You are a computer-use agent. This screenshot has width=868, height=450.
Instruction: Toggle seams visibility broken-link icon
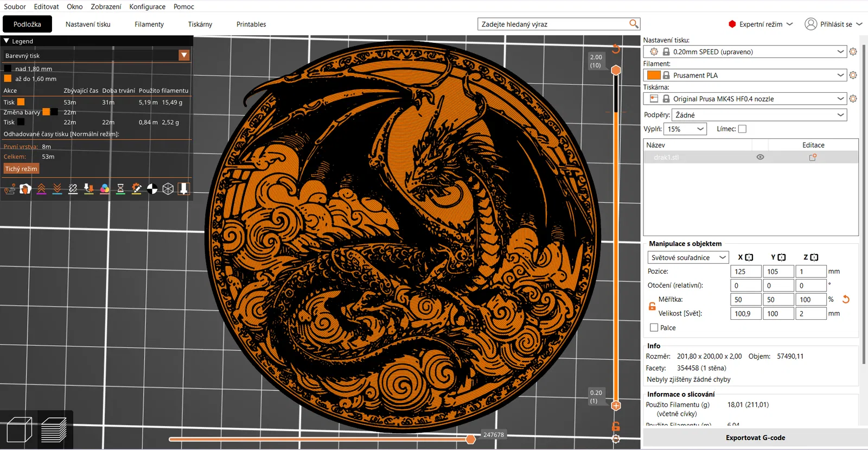pyautogui.click(x=73, y=189)
